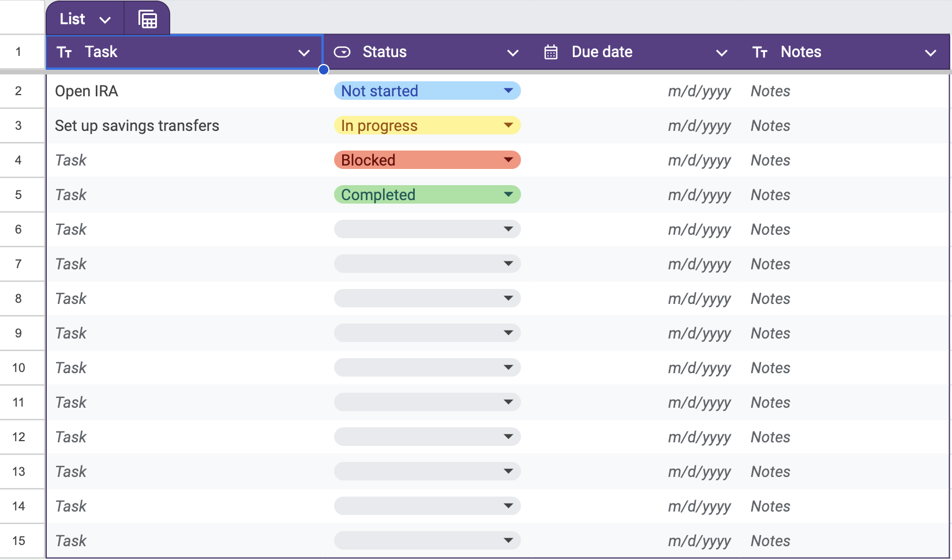
Task: Click the text type icon beside Notes header
Action: point(760,52)
